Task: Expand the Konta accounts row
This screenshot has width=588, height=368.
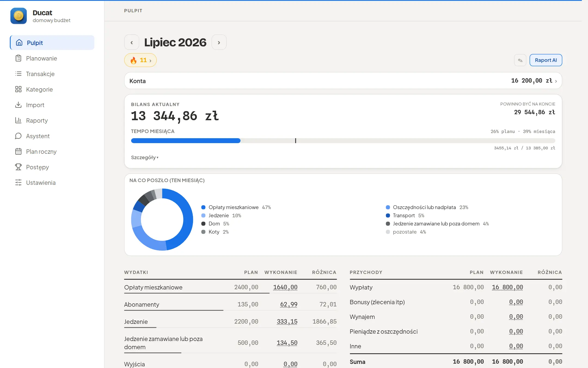Action: (x=343, y=81)
